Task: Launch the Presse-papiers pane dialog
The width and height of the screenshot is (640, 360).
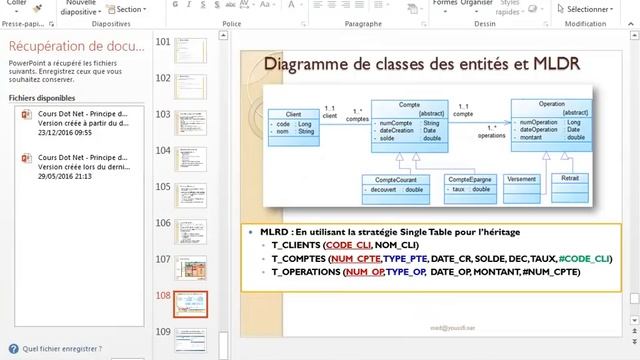Action: pos(51,24)
